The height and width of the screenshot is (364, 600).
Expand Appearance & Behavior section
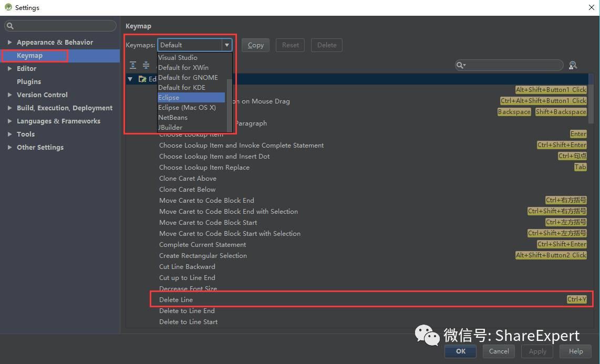tap(9, 42)
